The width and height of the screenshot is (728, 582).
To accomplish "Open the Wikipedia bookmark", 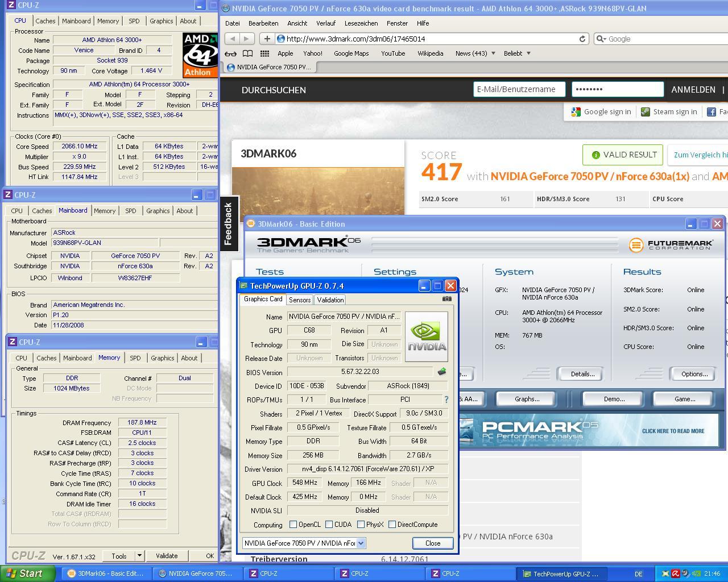I will click(x=430, y=53).
